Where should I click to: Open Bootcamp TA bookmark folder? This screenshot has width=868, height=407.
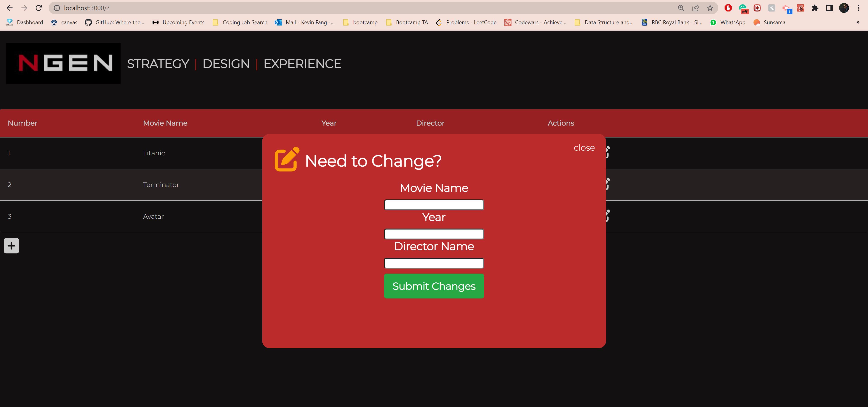(407, 22)
